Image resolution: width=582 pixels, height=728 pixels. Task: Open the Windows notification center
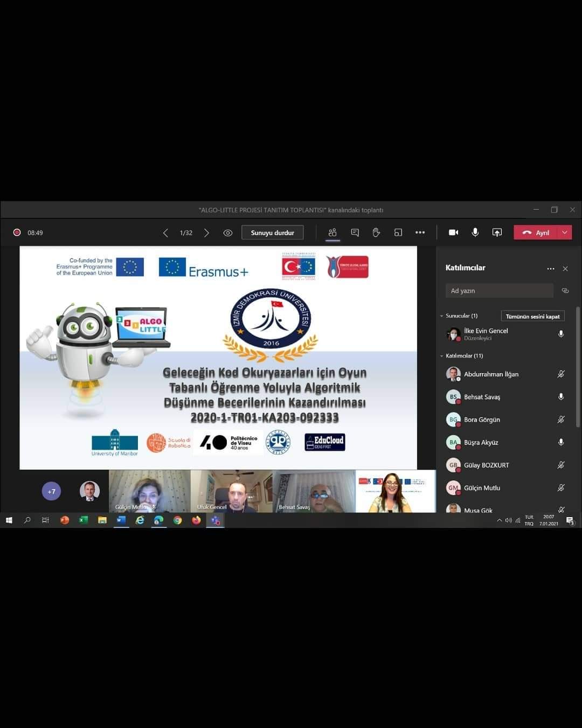(570, 520)
